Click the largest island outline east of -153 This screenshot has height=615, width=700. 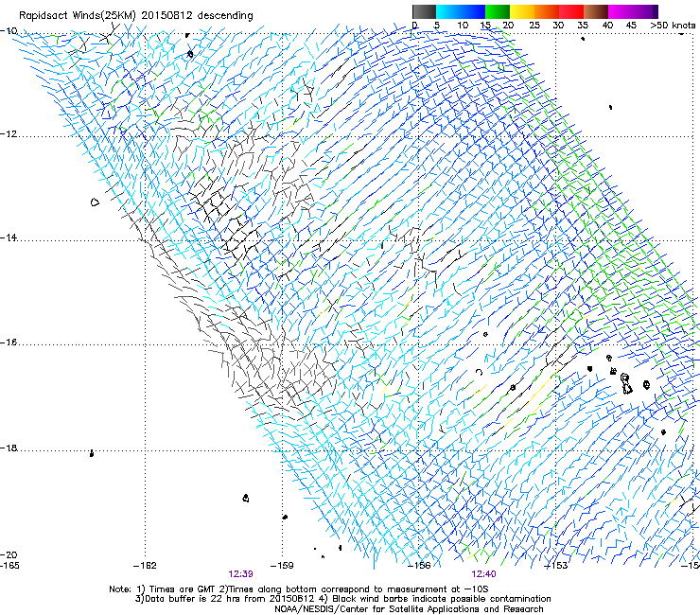626,384
